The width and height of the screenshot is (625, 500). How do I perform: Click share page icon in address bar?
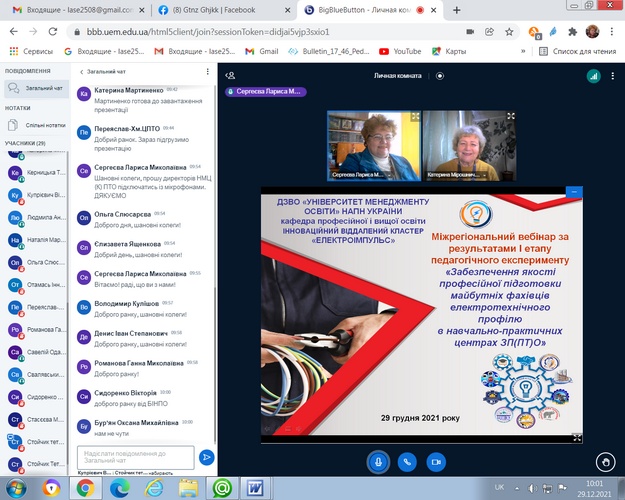pyautogui.click(x=489, y=32)
